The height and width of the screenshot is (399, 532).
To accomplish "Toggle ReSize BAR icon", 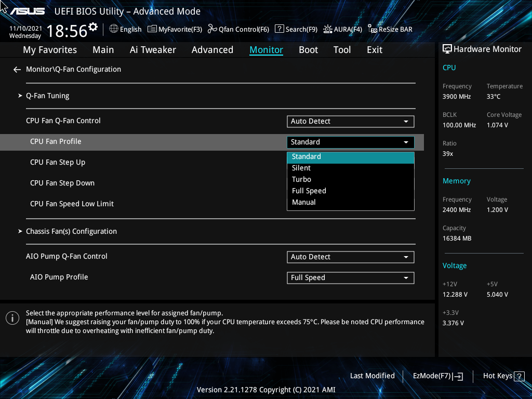I will 373,29.
